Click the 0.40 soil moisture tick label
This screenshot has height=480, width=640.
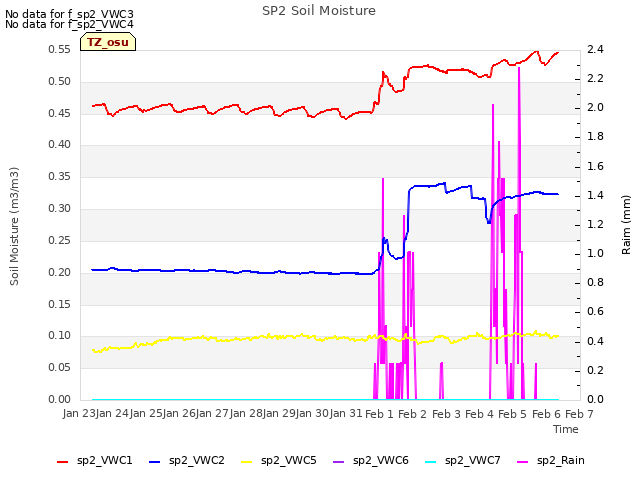click(60, 144)
